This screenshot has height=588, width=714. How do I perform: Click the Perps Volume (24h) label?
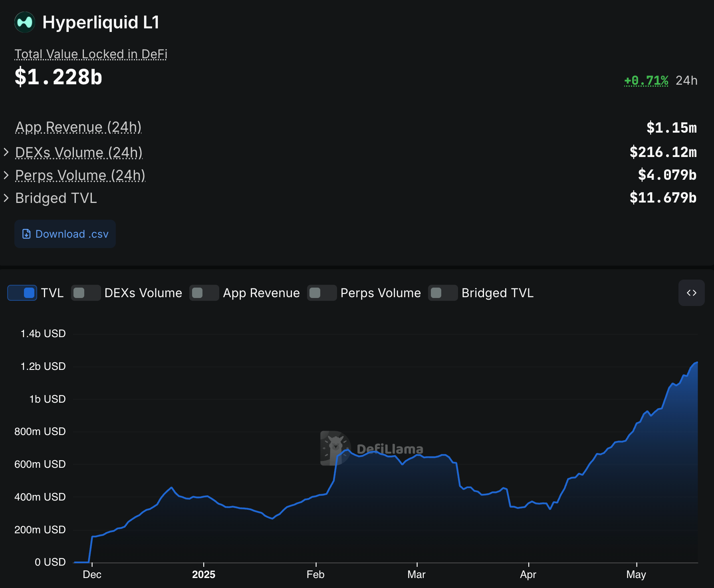80,175
